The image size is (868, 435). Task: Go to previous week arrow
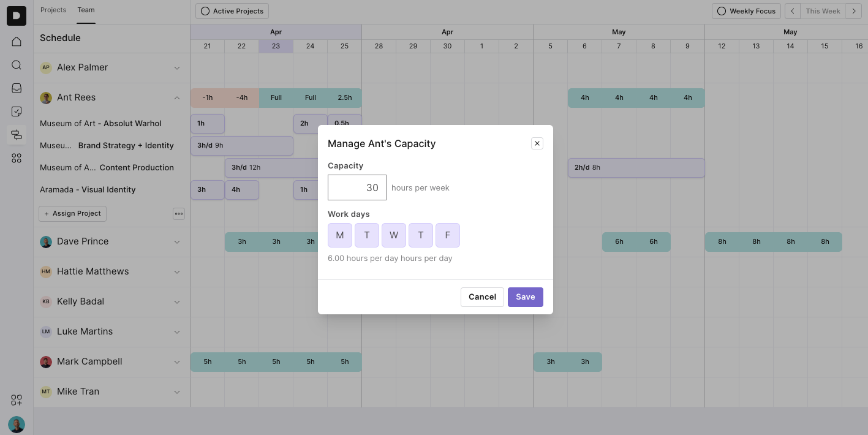793,11
